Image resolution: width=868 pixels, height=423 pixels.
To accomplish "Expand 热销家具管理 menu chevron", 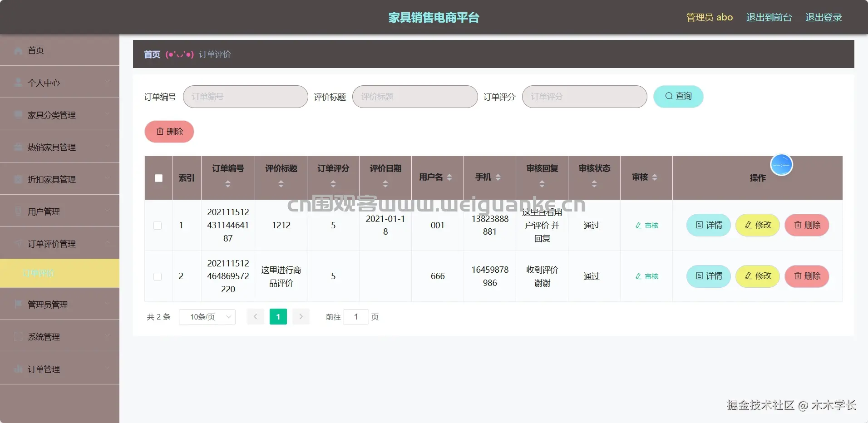I will pyautogui.click(x=108, y=147).
